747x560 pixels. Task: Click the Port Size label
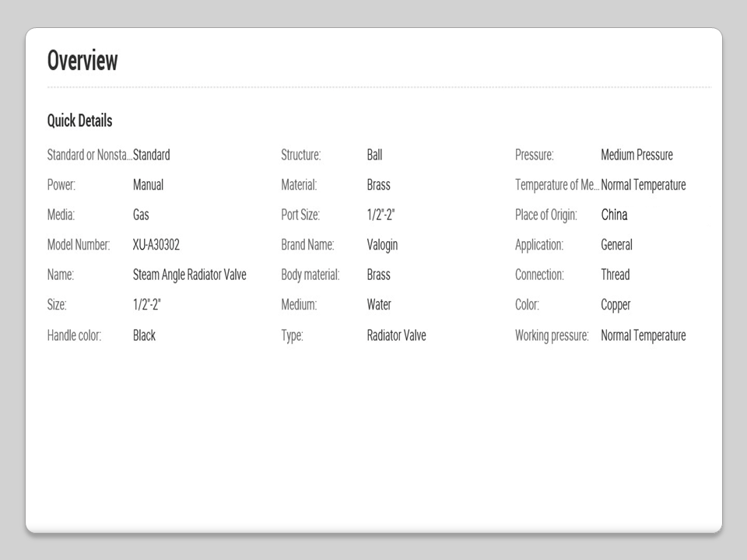coord(300,215)
